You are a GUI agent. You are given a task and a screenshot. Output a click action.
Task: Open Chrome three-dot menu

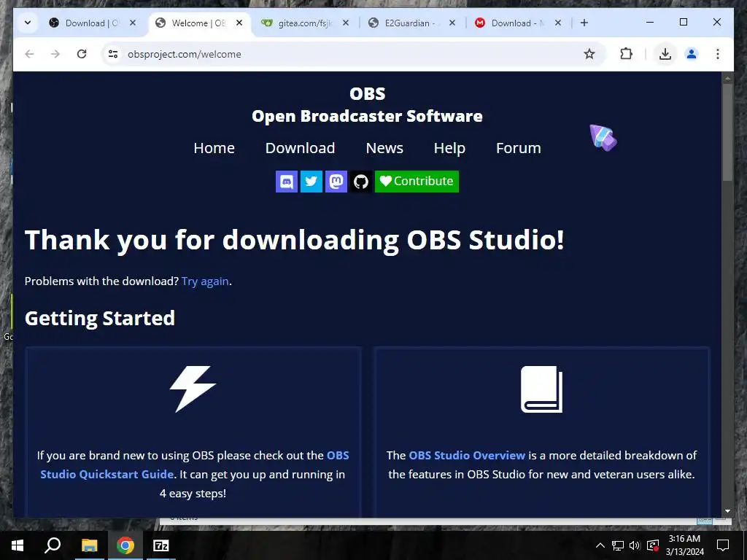coord(718,54)
